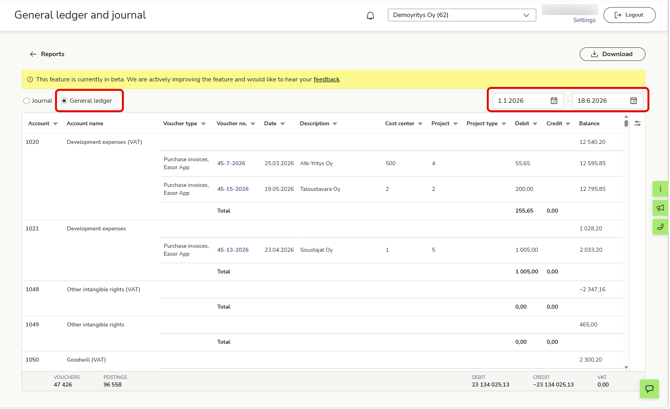Open the notifications bell
This screenshot has width=670, height=409.
pos(370,16)
